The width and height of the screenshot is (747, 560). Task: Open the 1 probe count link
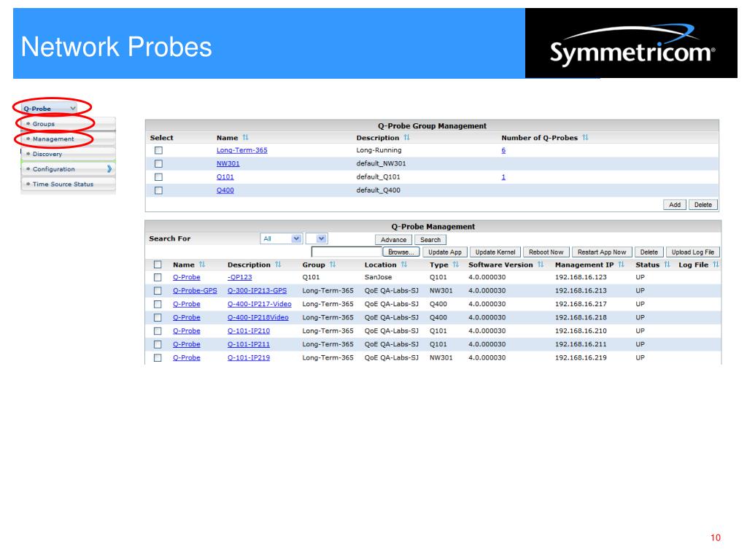[x=503, y=177]
